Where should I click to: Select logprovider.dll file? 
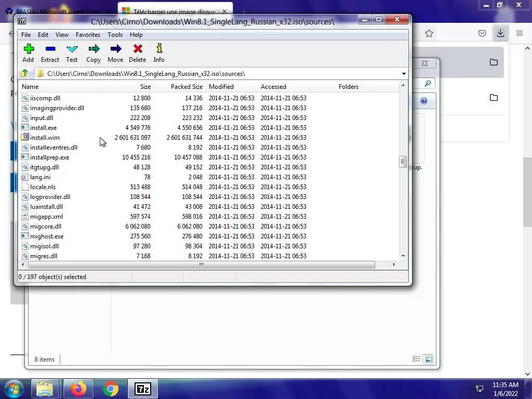(x=50, y=197)
